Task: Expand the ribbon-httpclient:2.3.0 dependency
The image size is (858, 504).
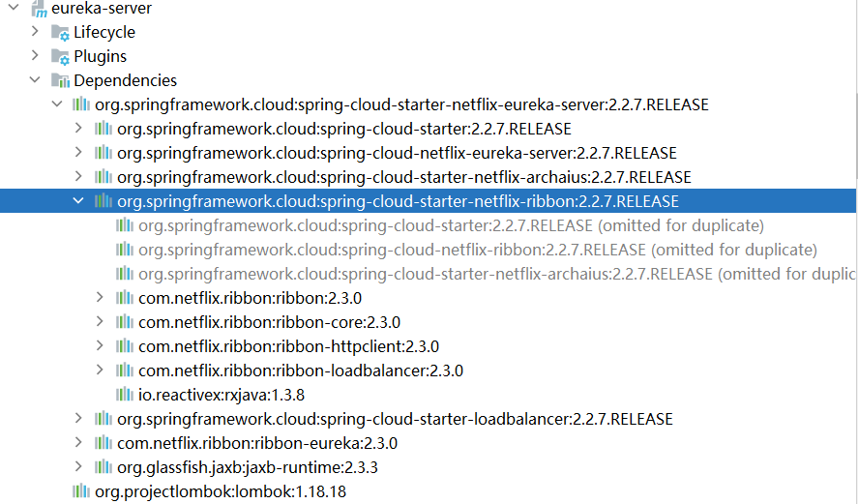Action: point(100,346)
